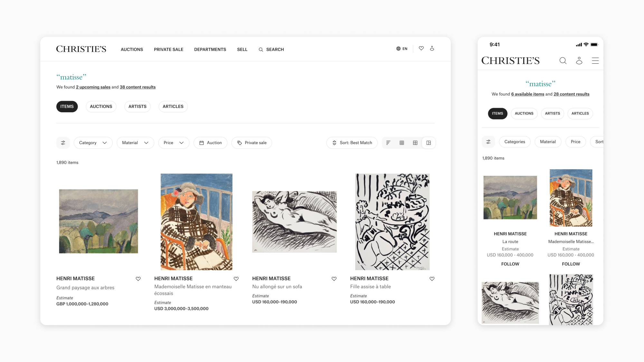Tap the mobile search magnifier icon
The width and height of the screenshot is (644, 362).
pyautogui.click(x=563, y=60)
